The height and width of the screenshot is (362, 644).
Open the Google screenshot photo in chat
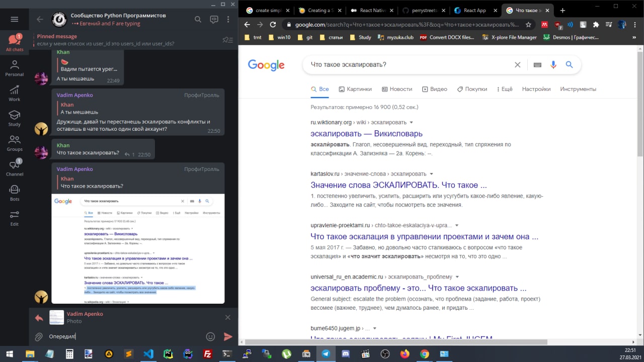tap(138, 248)
